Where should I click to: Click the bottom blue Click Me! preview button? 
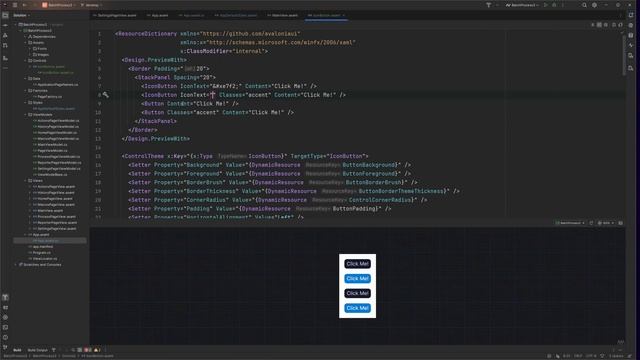tap(357, 308)
